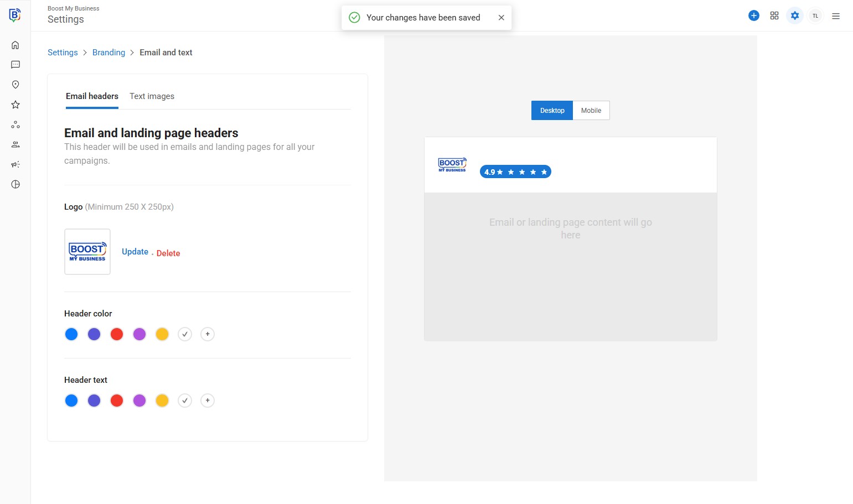Open the home icon in sidebar
This screenshot has width=853, height=504.
pos(15,45)
